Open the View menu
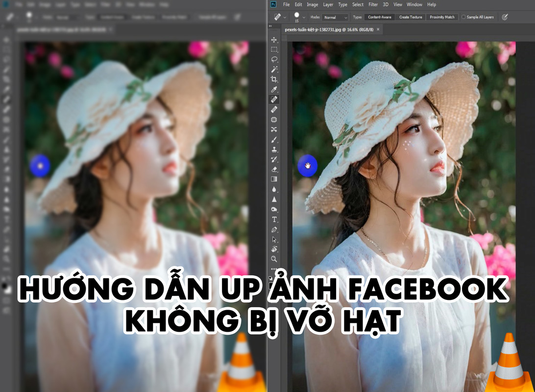 tap(397, 4)
